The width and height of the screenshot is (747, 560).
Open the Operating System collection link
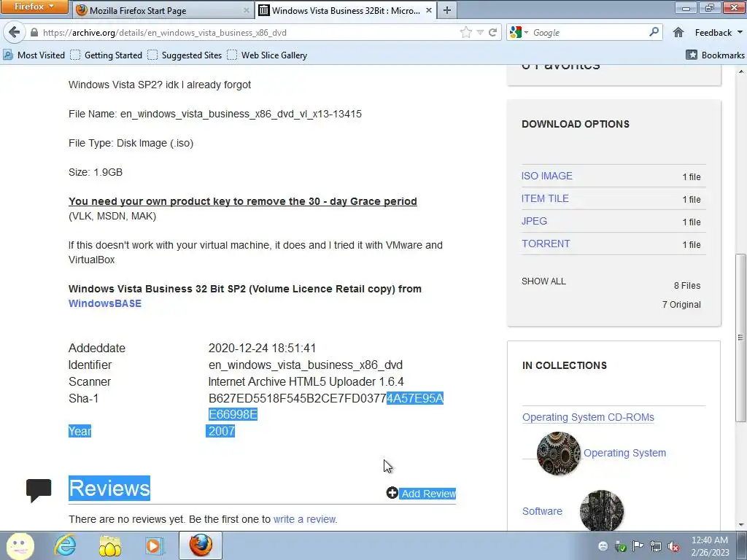(x=624, y=453)
